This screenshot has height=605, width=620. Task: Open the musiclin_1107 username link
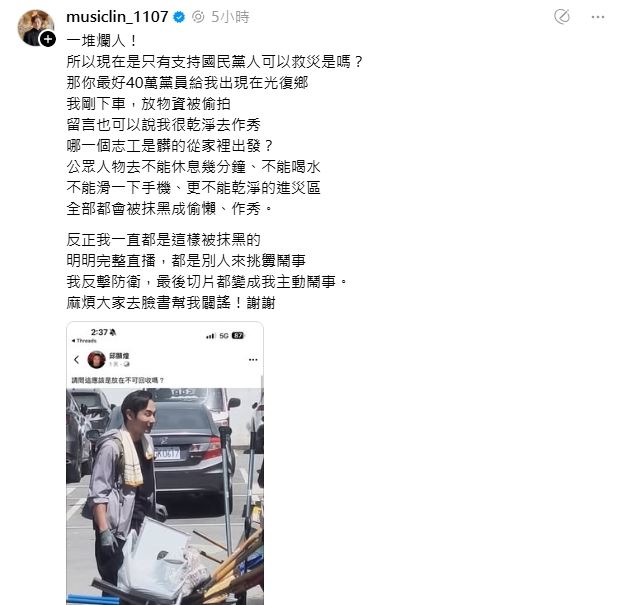(x=117, y=17)
